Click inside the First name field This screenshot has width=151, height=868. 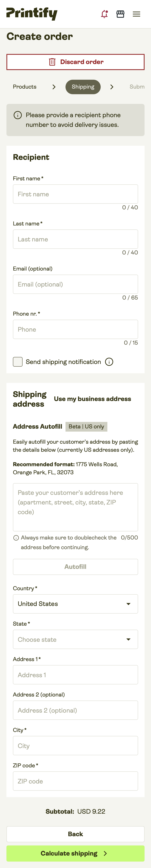click(x=75, y=194)
